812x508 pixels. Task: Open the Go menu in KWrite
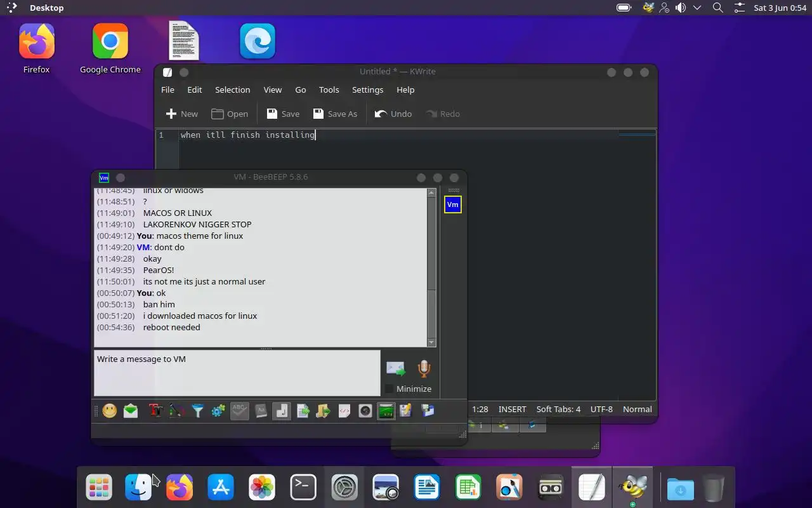point(301,90)
